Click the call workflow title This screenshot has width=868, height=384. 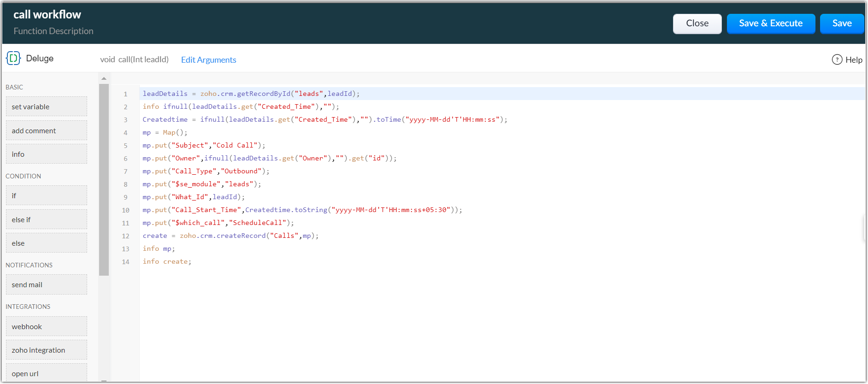click(x=47, y=15)
